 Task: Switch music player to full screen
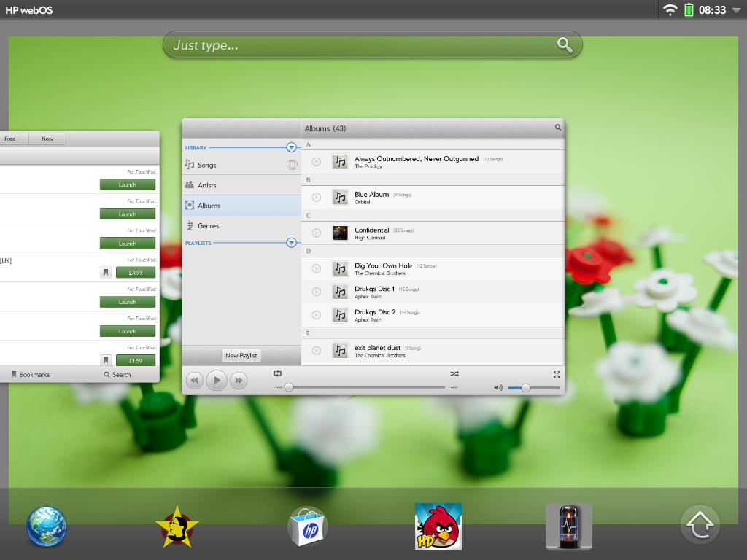tap(557, 374)
